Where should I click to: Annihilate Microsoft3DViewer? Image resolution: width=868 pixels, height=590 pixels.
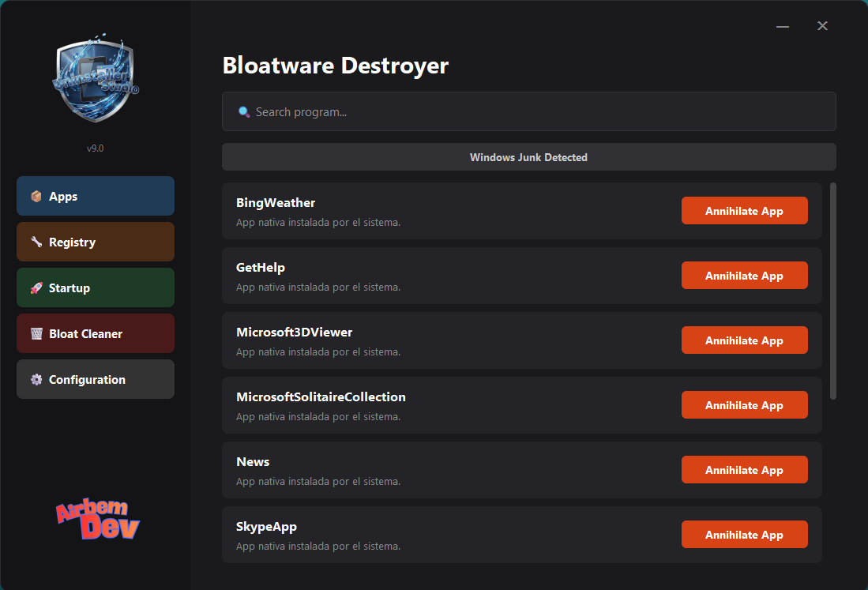744,340
